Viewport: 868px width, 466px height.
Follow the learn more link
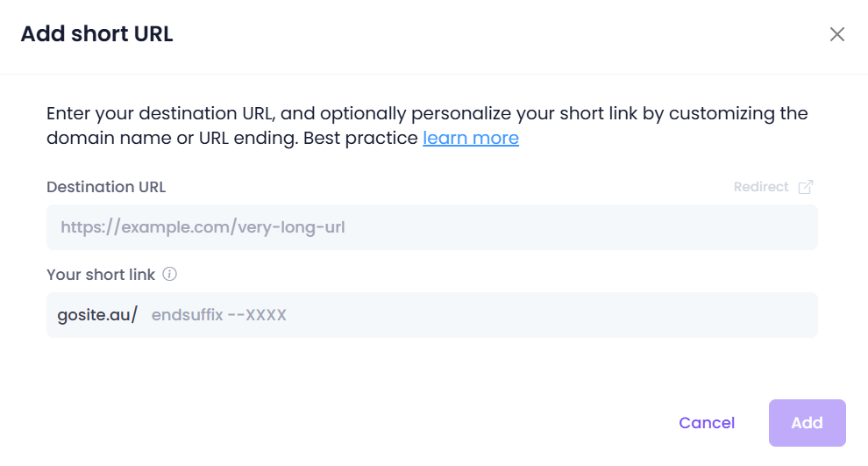point(471,138)
